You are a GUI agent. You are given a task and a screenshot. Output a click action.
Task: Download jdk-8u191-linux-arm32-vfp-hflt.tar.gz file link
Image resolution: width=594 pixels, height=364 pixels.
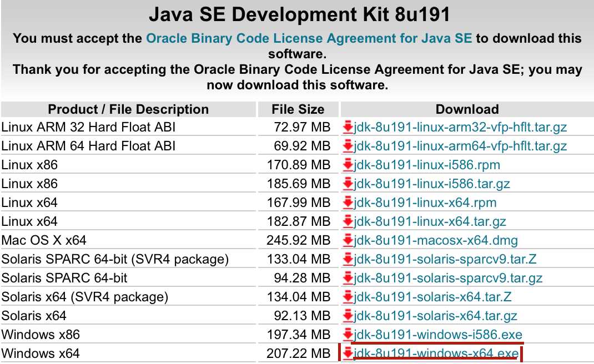[460, 127]
